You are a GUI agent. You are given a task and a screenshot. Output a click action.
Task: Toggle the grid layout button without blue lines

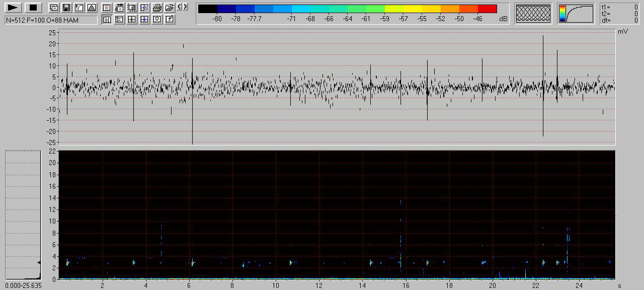pos(132,20)
